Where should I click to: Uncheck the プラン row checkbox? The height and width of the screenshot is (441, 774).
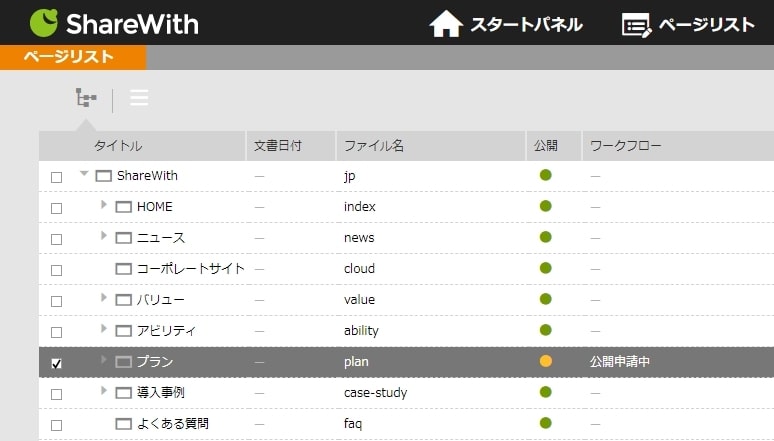pyautogui.click(x=56, y=363)
